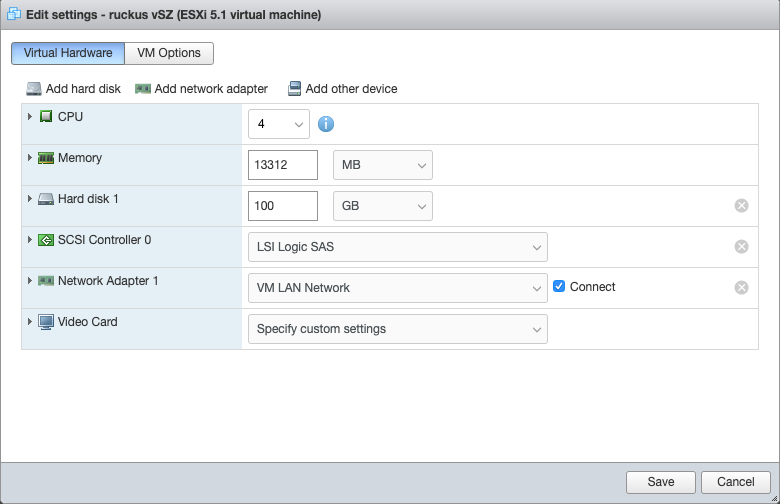The height and width of the screenshot is (504, 780).
Task: Remove SCSI Controller 0 with its X icon
Action: [x=741, y=247]
